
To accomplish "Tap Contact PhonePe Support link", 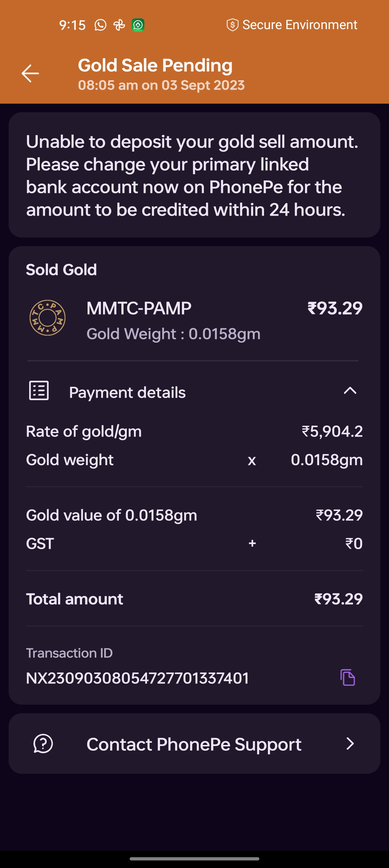I will coord(194,744).
